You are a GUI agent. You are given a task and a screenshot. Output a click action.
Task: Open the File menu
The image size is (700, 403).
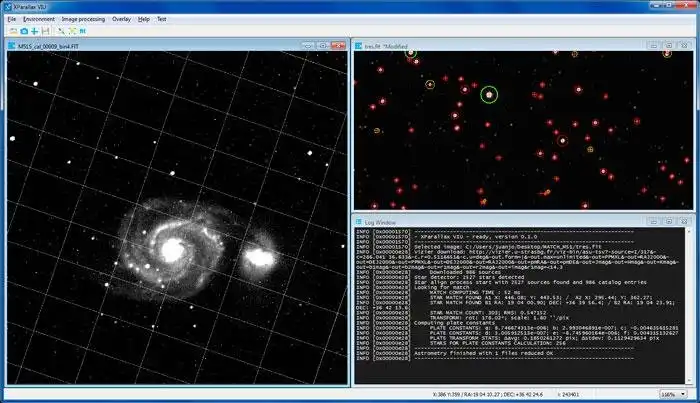point(12,19)
